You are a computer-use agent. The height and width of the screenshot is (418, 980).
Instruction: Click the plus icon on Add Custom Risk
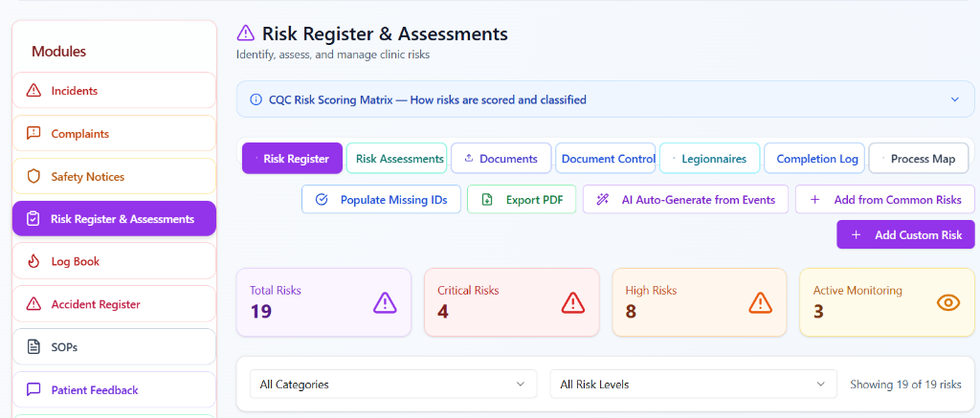tap(857, 235)
